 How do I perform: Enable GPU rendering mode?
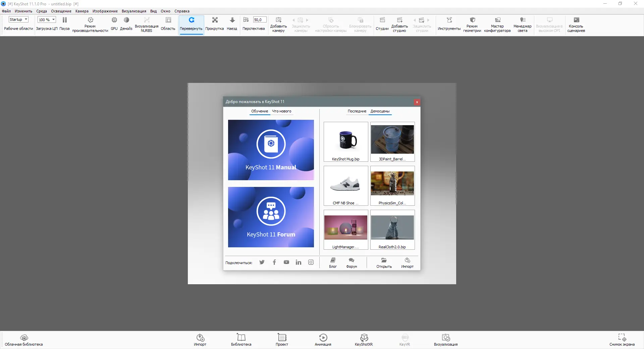[x=114, y=24]
